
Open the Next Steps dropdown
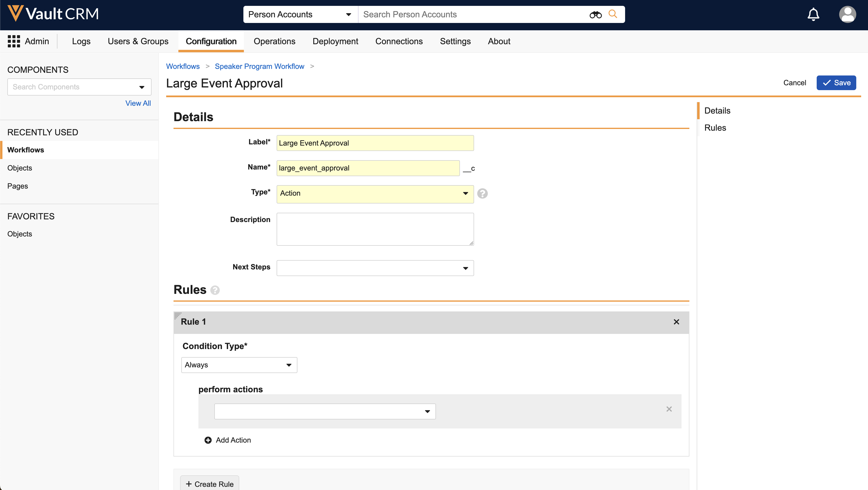point(375,268)
